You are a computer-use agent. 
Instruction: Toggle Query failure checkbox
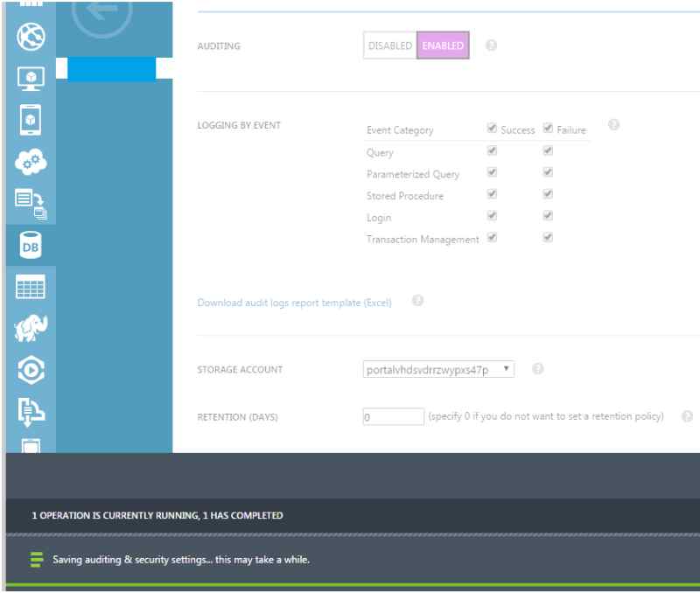(x=548, y=150)
